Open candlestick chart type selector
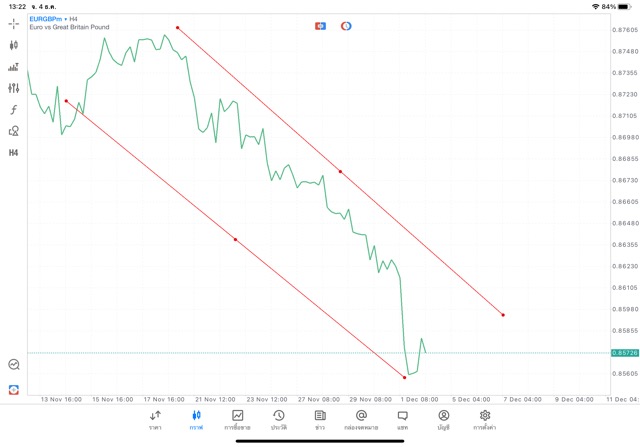This screenshot has width=640, height=447. 13,45
